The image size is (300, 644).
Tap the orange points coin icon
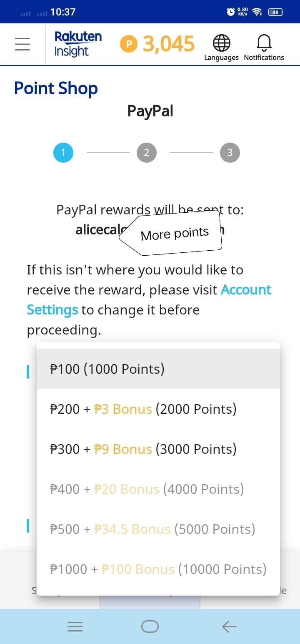coord(129,44)
